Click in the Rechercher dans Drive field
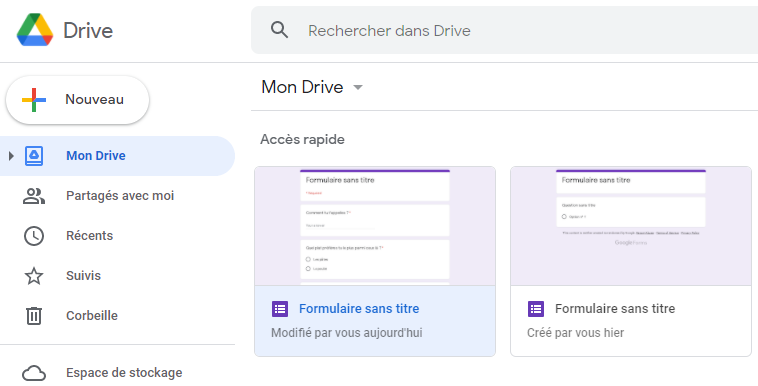Screen dimensions: 758x386 [x=504, y=30]
